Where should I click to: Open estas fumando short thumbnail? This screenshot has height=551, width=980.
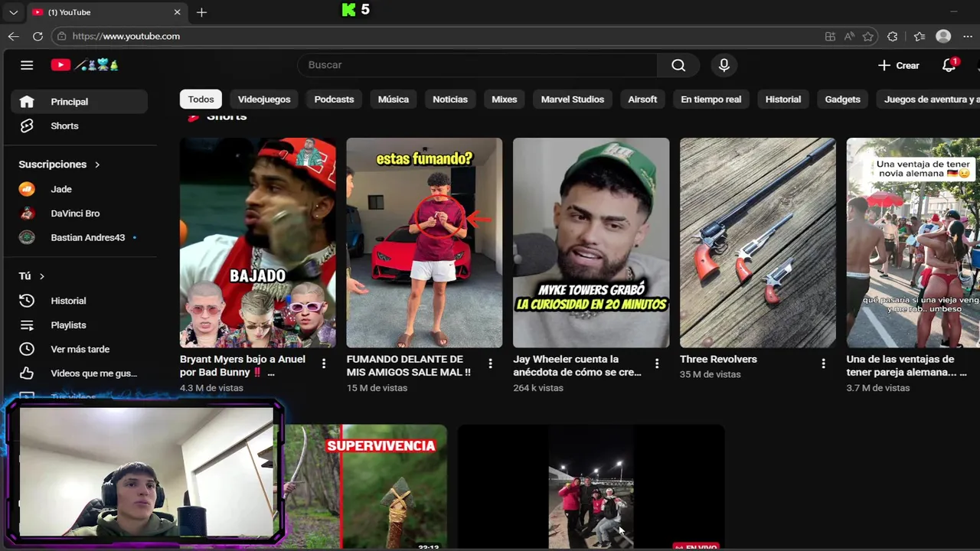[x=424, y=243]
